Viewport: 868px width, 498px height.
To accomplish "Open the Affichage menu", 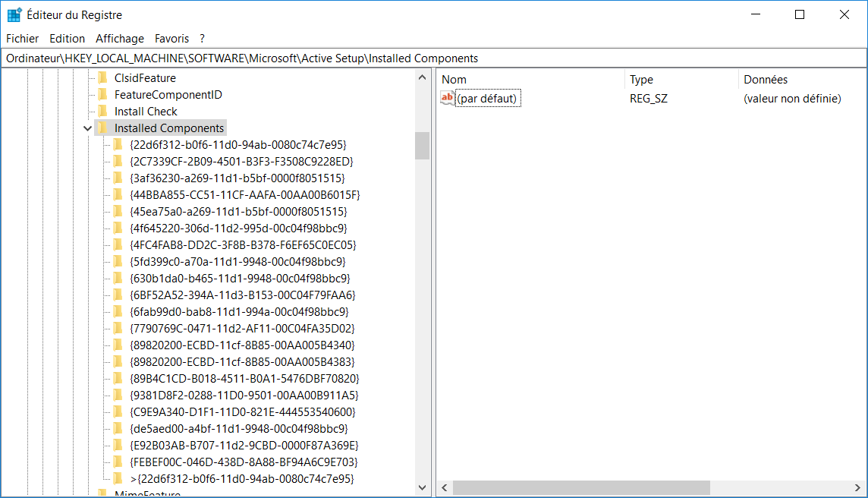I will (120, 39).
